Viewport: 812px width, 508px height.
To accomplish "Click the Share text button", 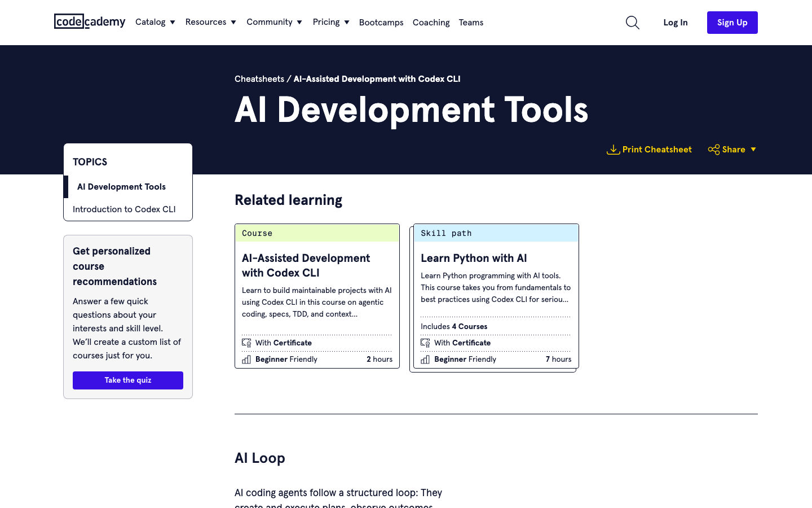I will 734,150.
